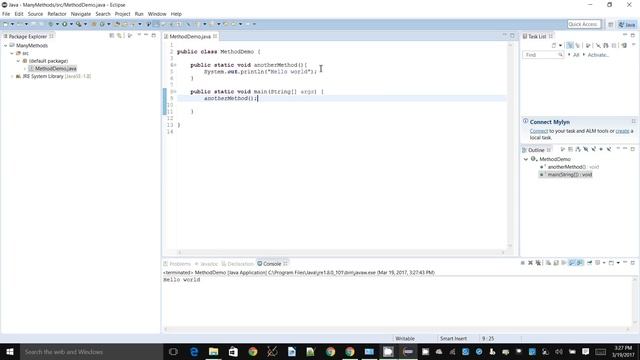Screen dimensions: 640x360
Task: Click the Quick Access field
Action: coord(584,24)
